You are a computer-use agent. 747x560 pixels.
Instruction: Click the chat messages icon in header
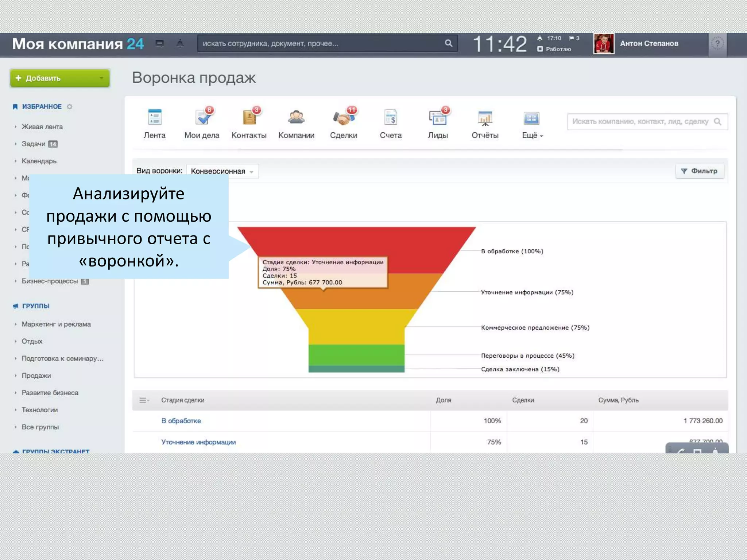[159, 43]
